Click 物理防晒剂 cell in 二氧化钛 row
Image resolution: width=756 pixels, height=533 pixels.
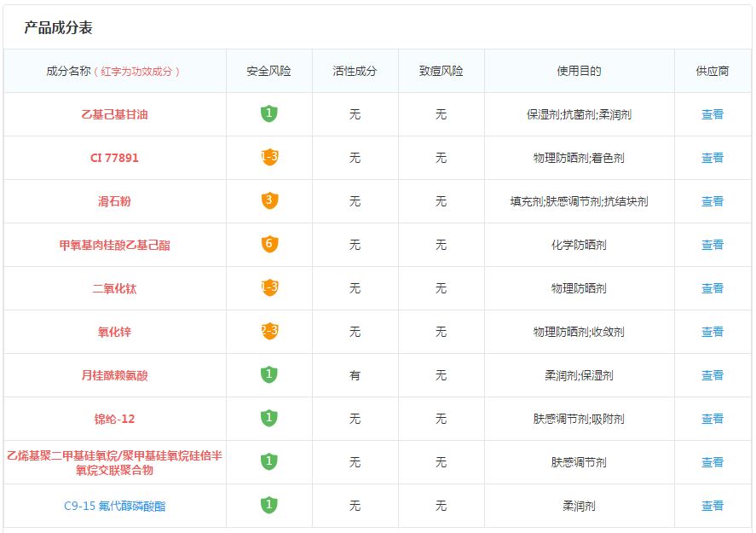579,288
